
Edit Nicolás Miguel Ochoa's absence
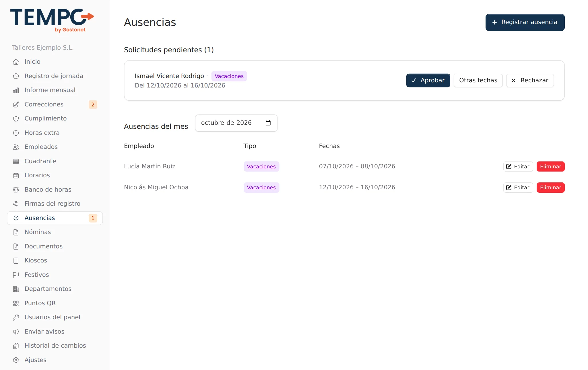coord(518,188)
